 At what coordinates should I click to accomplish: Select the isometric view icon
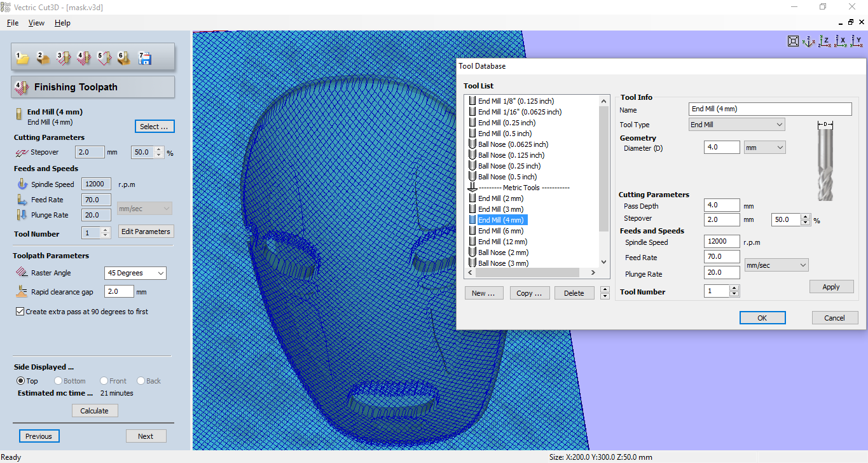(809, 41)
